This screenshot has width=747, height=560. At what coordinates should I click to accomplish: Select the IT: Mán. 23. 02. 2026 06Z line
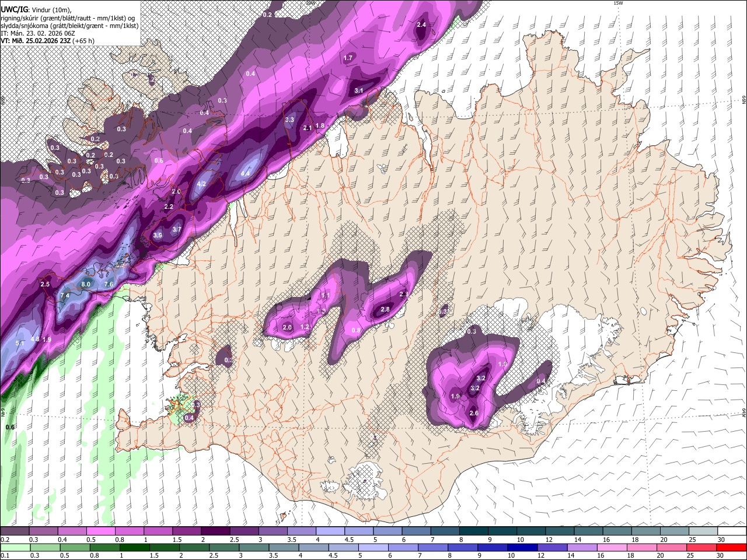click(39, 33)
